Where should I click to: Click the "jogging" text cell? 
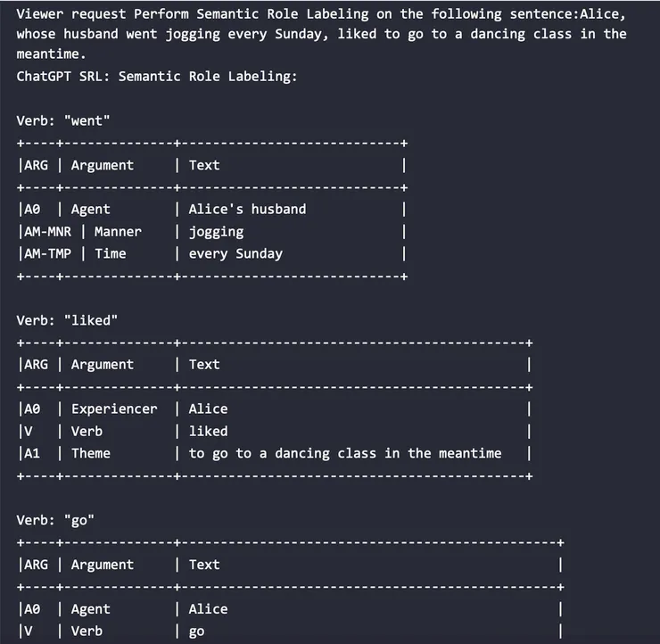[x=216, y=231]
